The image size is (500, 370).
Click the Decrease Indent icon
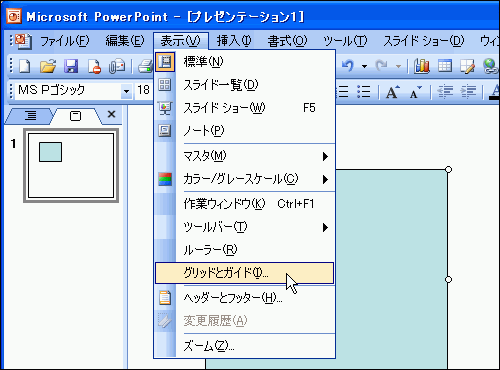[x=445, y=92]
